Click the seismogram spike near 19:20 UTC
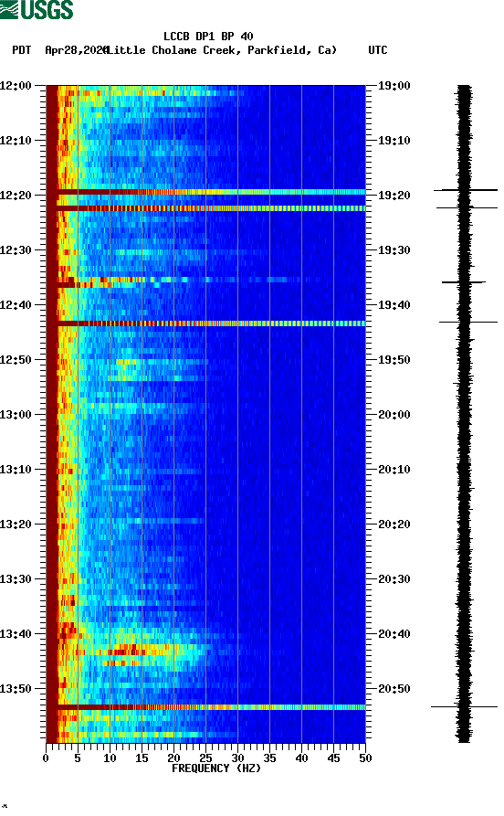504x816 pixels. 466,190
